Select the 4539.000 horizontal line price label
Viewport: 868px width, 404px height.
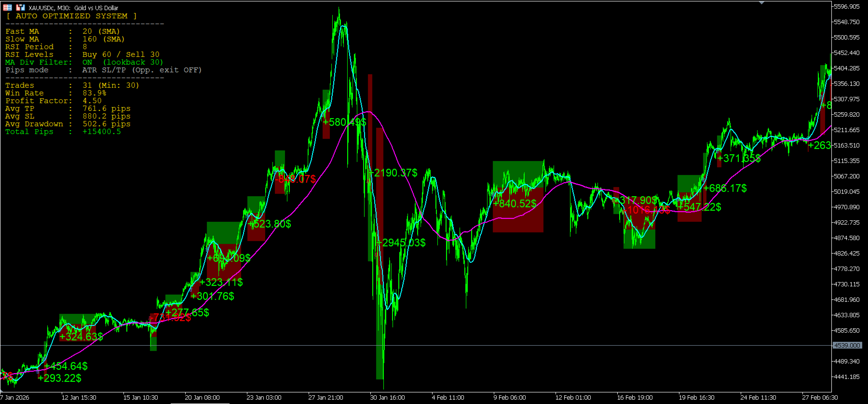tap(847, 346)
